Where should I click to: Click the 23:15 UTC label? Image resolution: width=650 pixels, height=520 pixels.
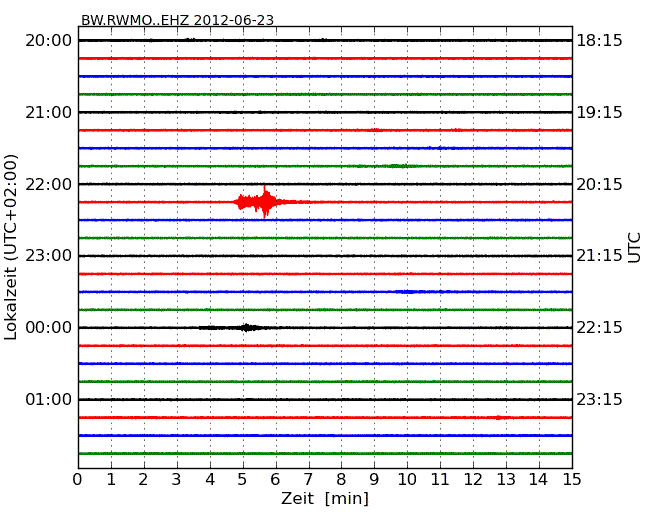click(x=599, y=399)
